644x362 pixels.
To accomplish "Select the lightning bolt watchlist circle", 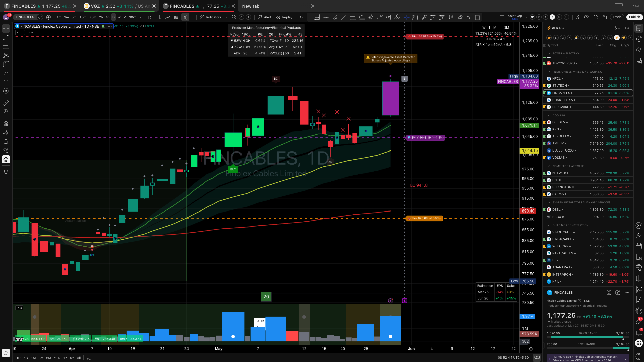I will (617, 38).
